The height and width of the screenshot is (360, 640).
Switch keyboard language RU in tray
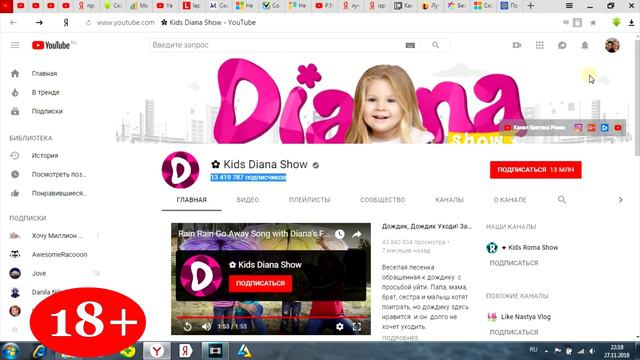(x=533, y=350)
